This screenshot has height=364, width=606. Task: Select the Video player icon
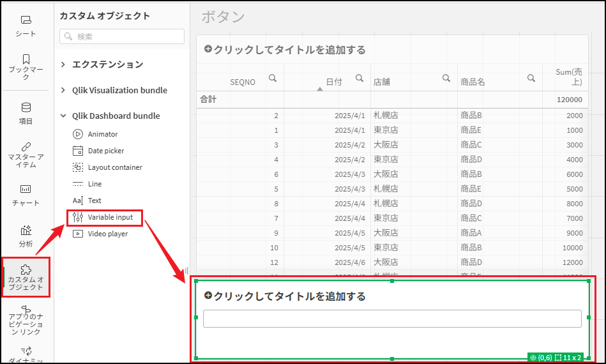click(x=78, y=234)
